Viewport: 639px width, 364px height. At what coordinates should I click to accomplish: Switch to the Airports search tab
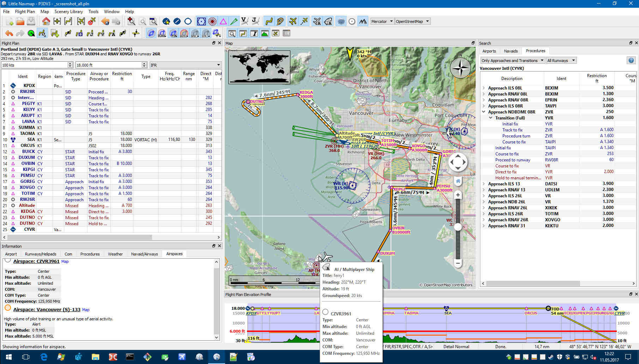(489, 51)
